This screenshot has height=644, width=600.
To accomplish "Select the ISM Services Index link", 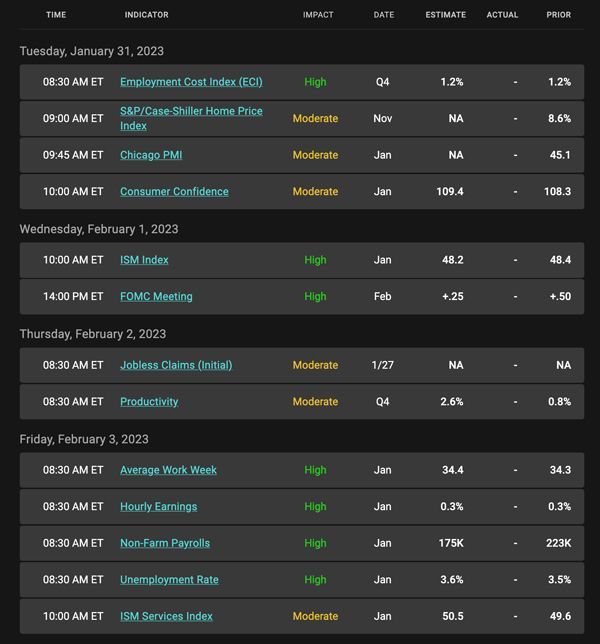I will (x=166, y=616).
